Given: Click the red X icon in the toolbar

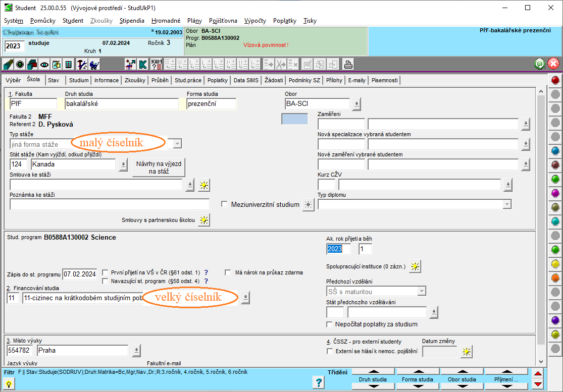Looking at the screenshot, I should point(554,64).
